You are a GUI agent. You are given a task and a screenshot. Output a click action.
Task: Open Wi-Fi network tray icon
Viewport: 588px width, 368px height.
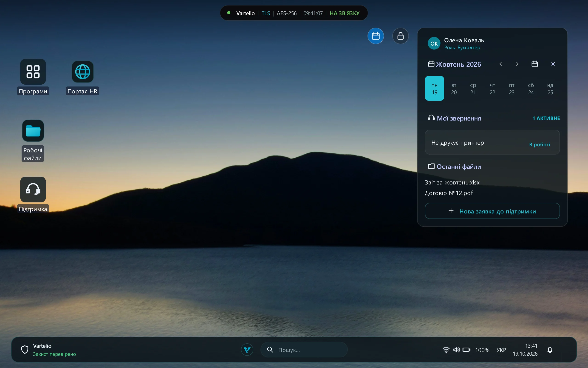(x=446, y=350)
